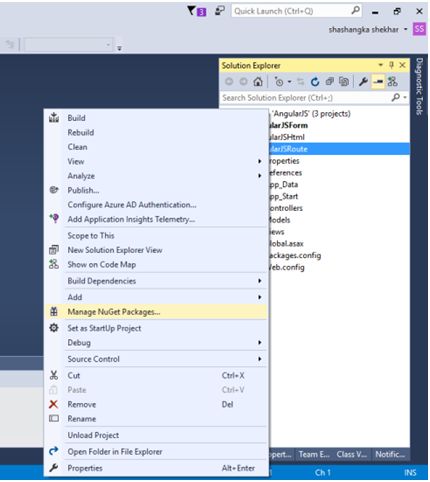Click the Pending Changes Filter clock icon
430x482 pixels.
279,82
